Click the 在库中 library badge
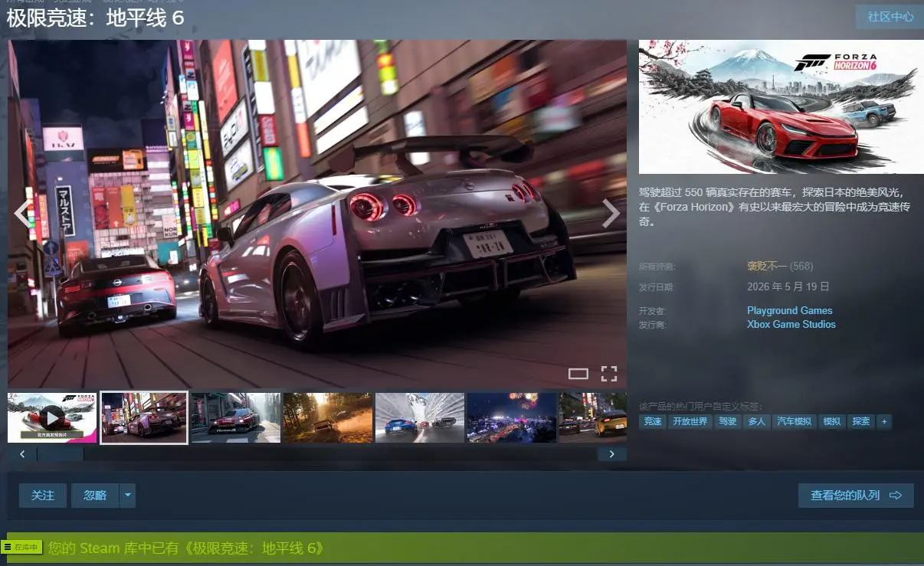The height and width of the screenshot is (566, 924). click(21, 548)
